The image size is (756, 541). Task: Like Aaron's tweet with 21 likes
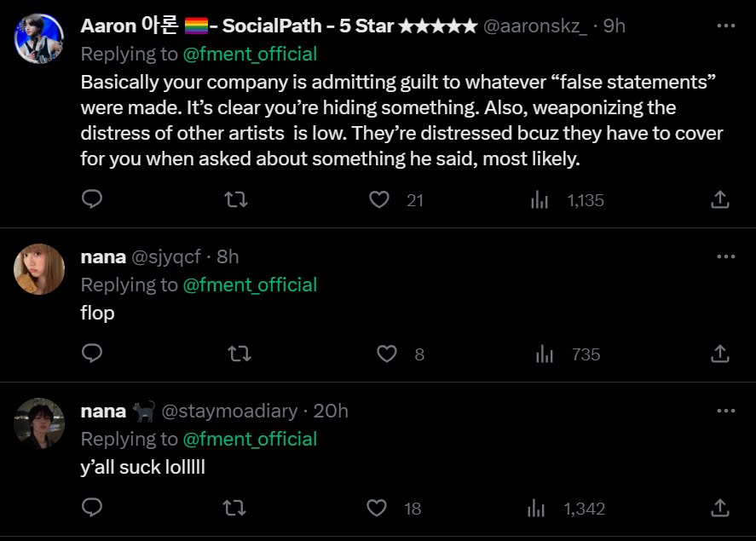point(379,199)
